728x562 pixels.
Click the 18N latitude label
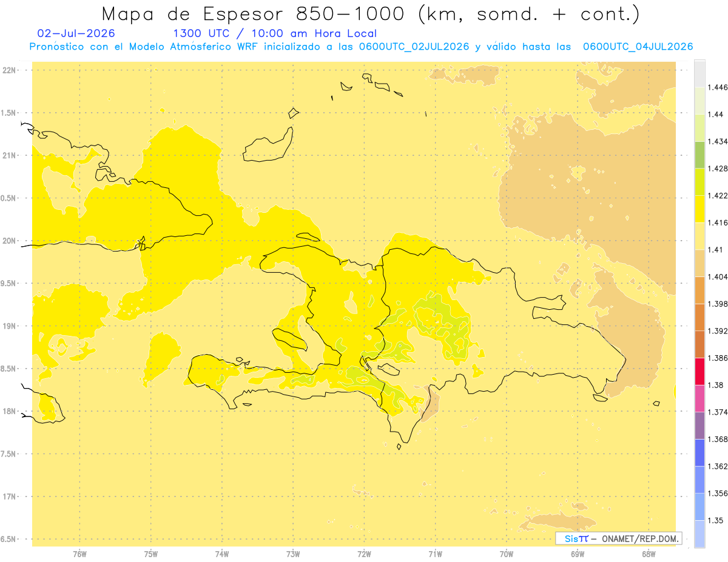[10, 412]
